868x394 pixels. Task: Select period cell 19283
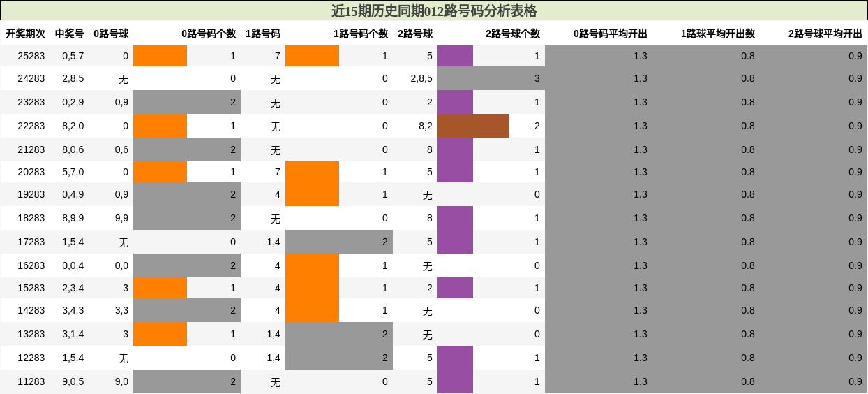[31, 194]
